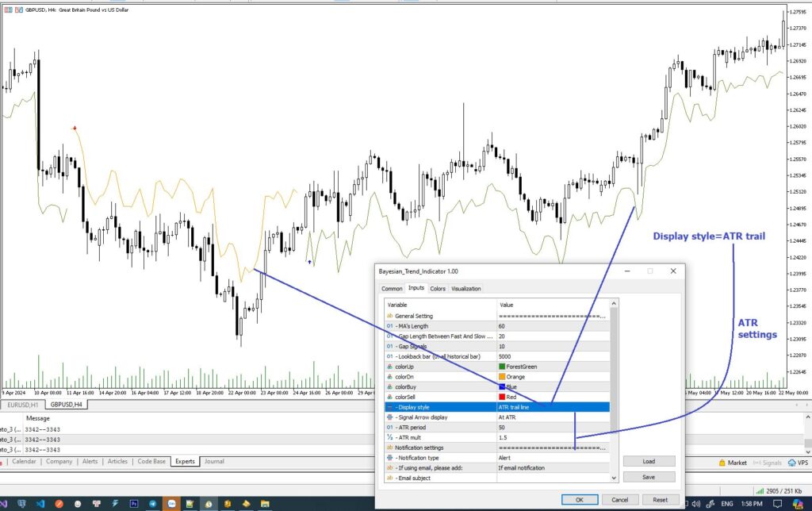
Task: Click the Reset button
Action: [660, 499]
